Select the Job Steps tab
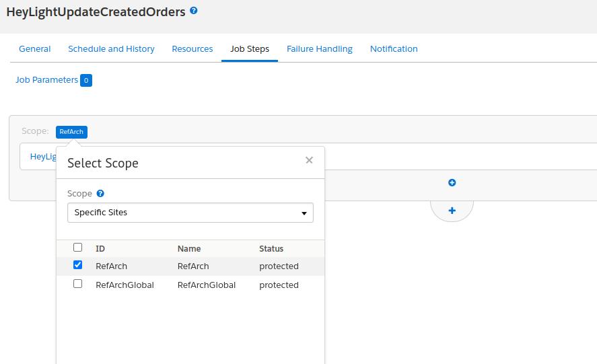This screenshot has width=597, height=364. 250,48
